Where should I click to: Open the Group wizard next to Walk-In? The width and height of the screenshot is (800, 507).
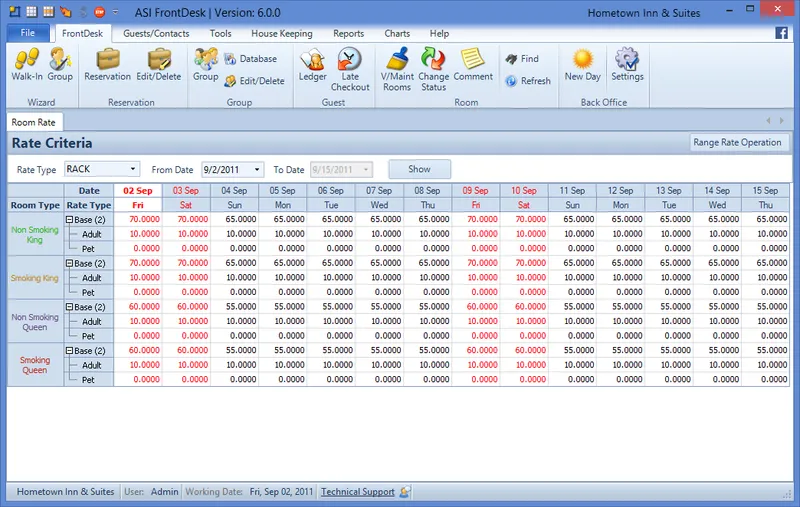pyautogui.click(x=60, y=64)
